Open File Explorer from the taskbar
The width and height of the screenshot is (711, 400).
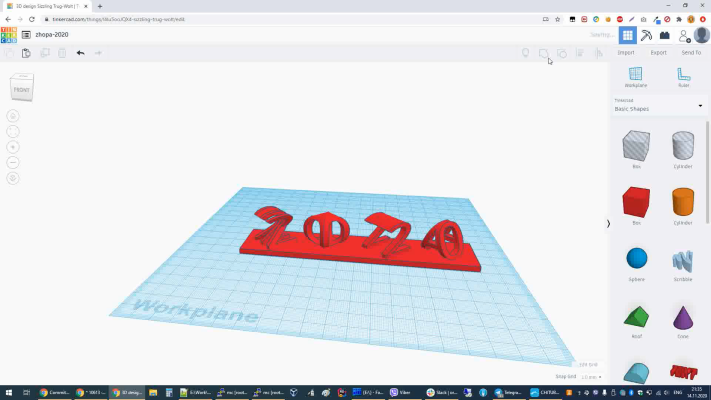153,392
